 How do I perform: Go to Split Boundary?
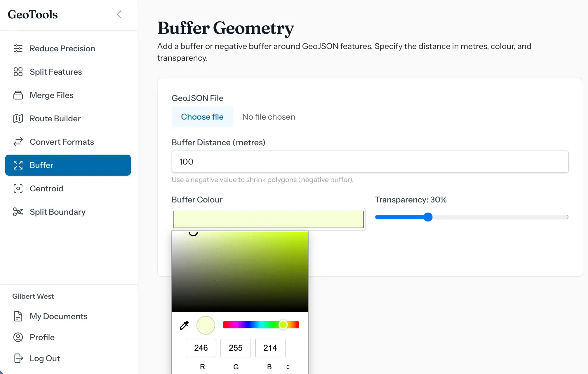(x=68, y=212)
